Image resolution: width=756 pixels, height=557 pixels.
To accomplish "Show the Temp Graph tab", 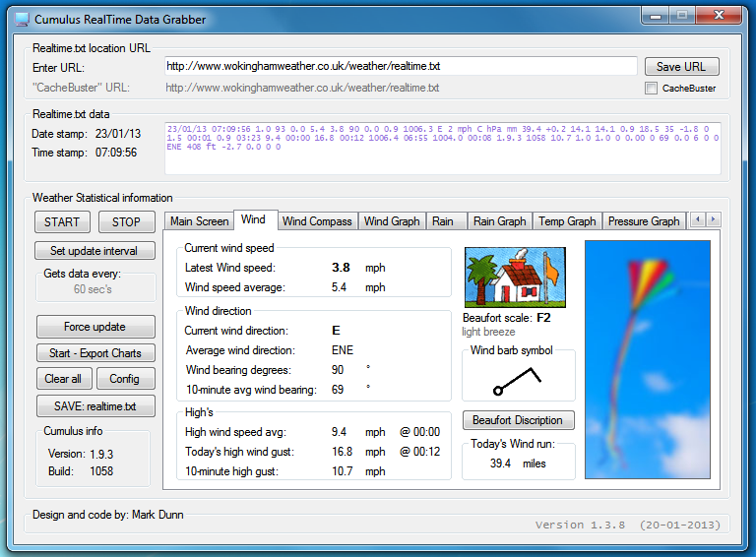I will pos(567,221).
